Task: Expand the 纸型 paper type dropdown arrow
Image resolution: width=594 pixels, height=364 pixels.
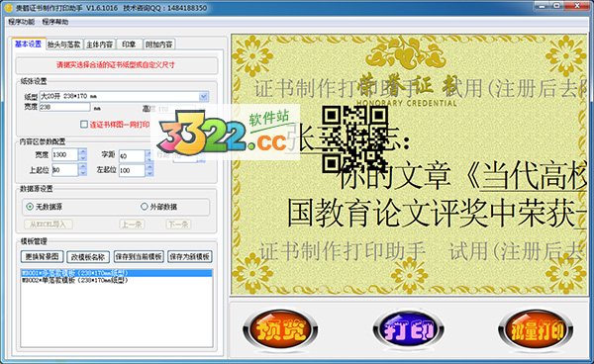Action: tap(203, 97)
